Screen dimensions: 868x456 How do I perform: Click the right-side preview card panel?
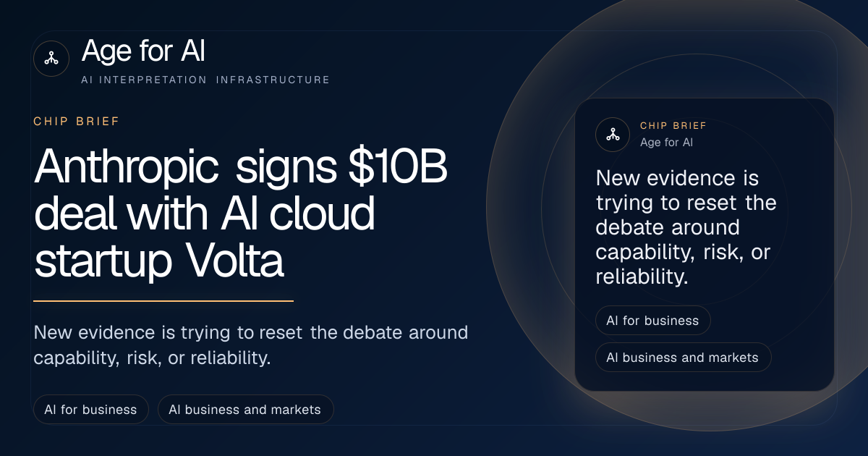tap(704, 245)
